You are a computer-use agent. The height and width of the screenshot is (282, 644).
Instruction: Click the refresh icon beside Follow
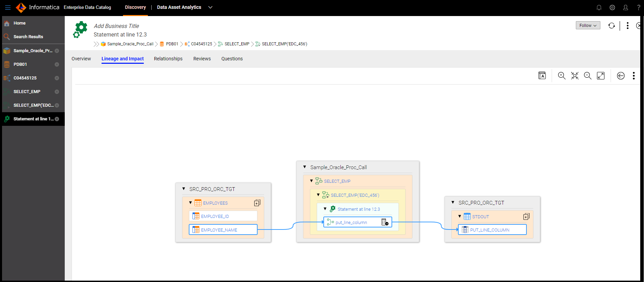(x=612, y=26)
